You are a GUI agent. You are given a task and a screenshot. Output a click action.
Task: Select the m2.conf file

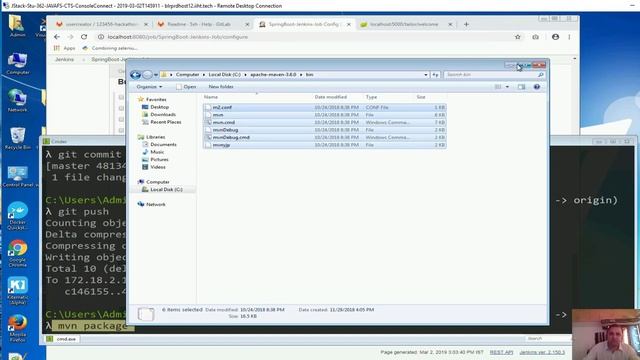tap(324, 107)
